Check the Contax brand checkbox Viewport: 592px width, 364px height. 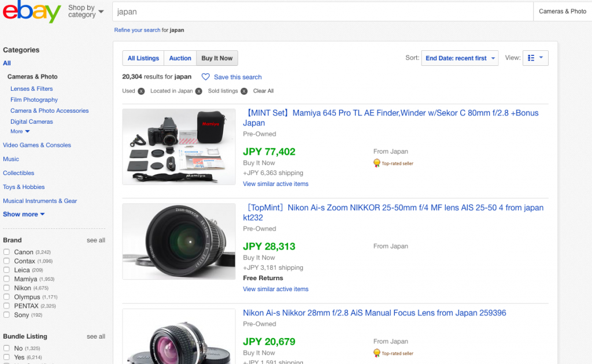click(x=6, y=261)
